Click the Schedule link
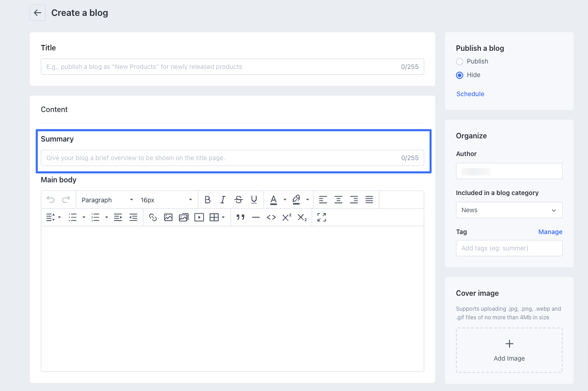Image resolution: width=588 pixels, height=391 pixels. tap(470, 94)
